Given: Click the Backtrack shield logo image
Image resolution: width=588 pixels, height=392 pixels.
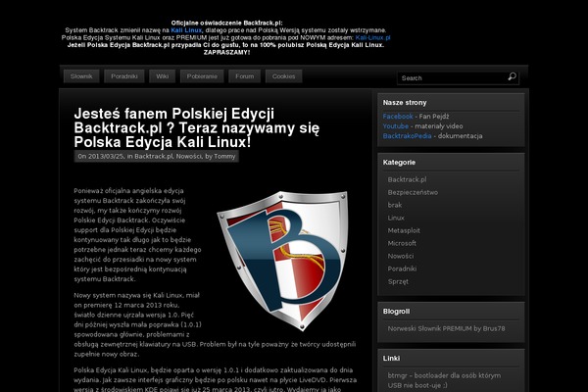Looking at the screenshot, I should (x=282, y=261).
